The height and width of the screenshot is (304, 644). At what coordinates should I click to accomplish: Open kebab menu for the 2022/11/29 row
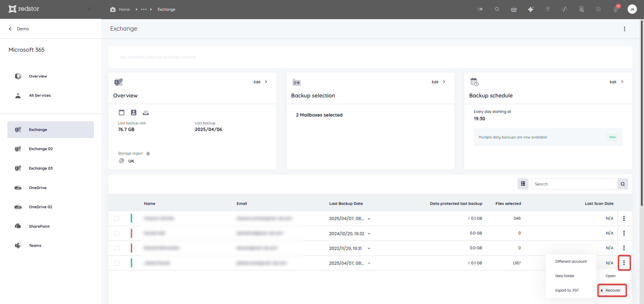(x=624, y=248)
